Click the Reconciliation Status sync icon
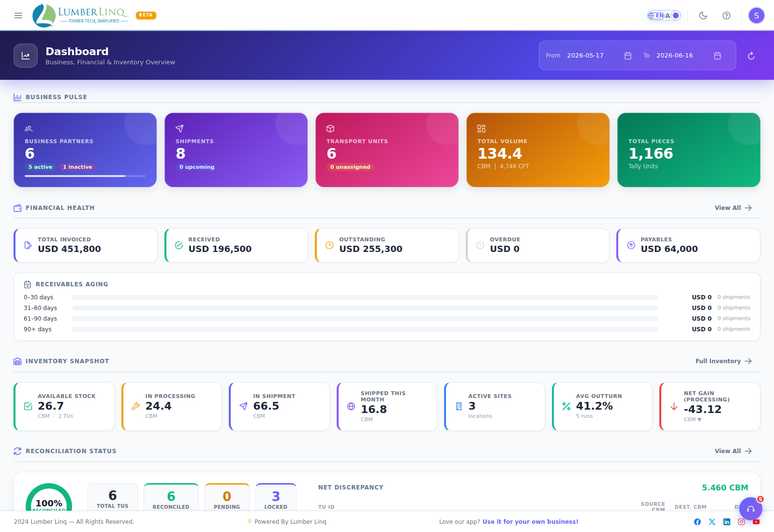This screenshot has width=774, height=532. pyautogui.click(x=17, y=451)
